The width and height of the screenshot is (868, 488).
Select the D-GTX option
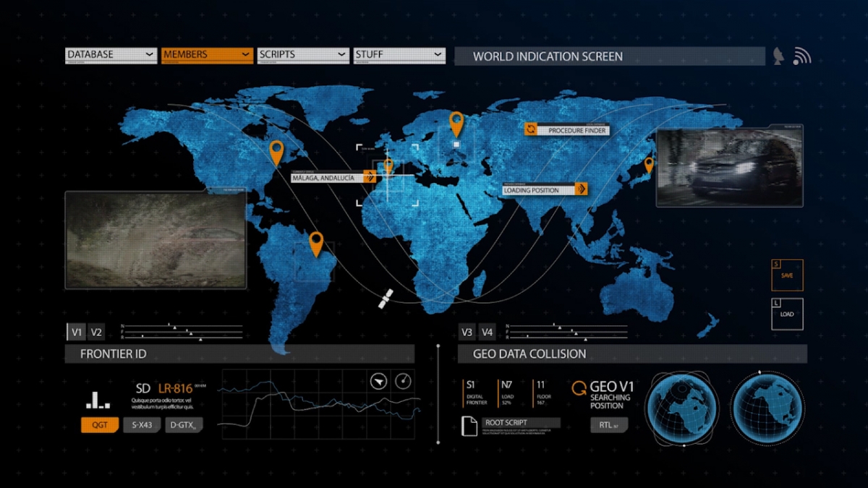tap(184, 425)
